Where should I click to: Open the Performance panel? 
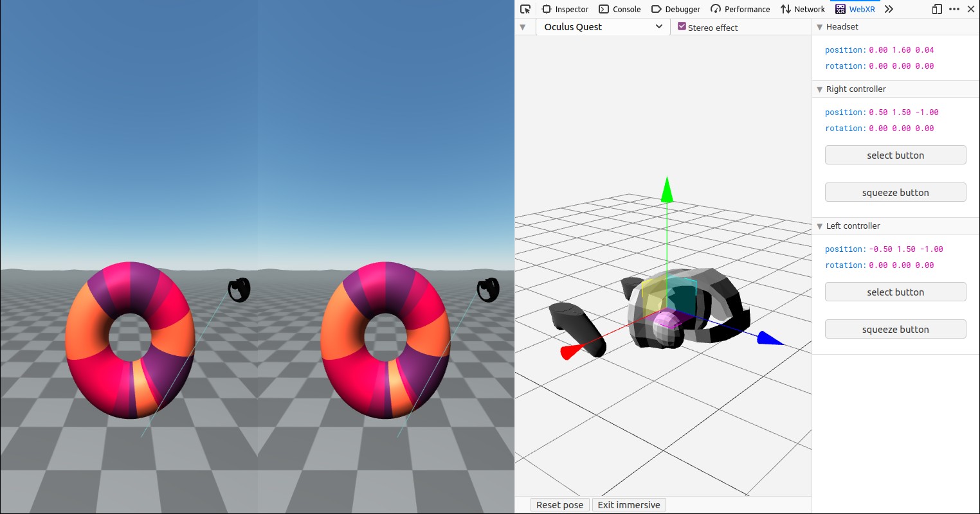pos(740,9)
